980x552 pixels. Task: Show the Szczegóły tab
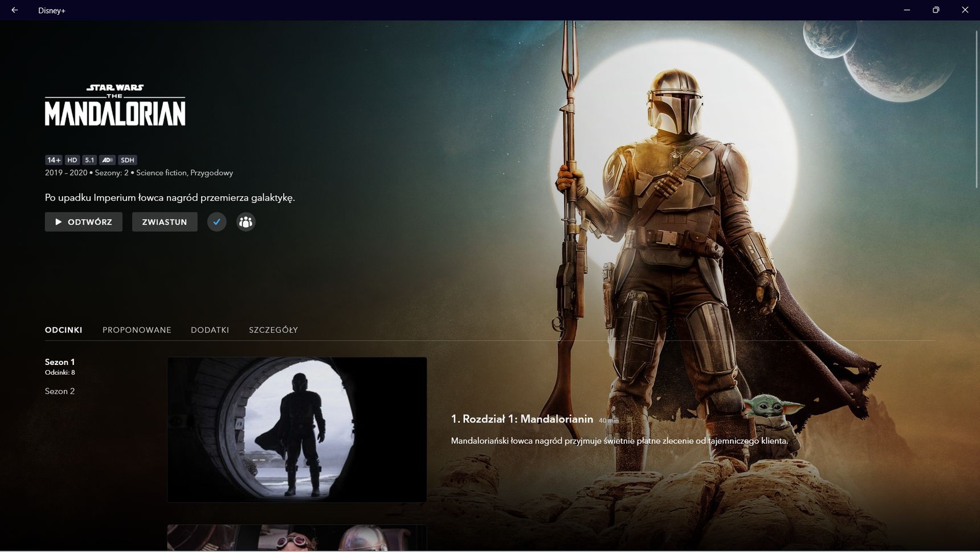click(x=273, y=330)
